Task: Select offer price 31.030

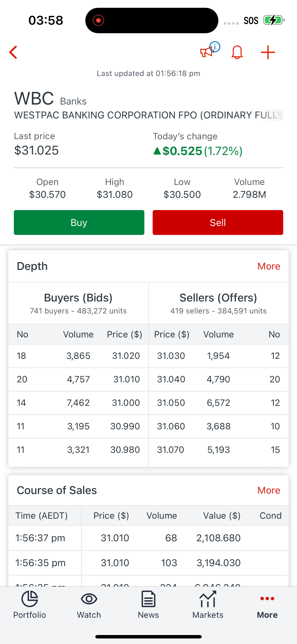Action: coord(171,356)
